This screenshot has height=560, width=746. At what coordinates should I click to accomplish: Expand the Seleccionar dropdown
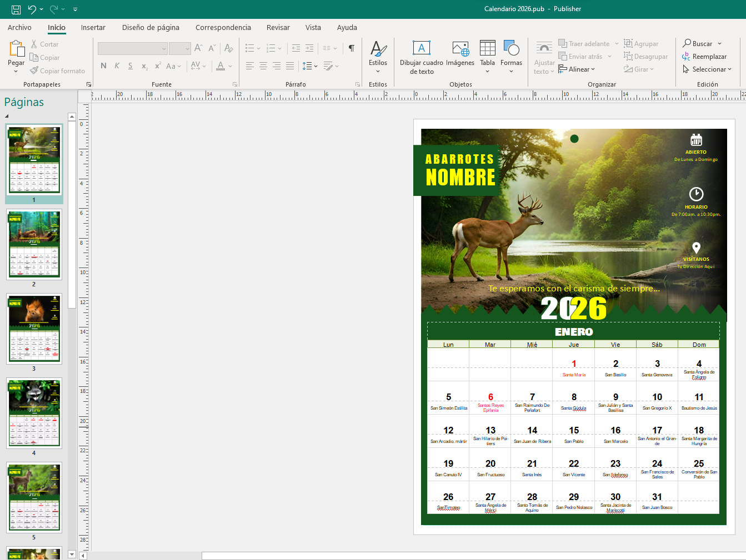click(x=707, y=69)
